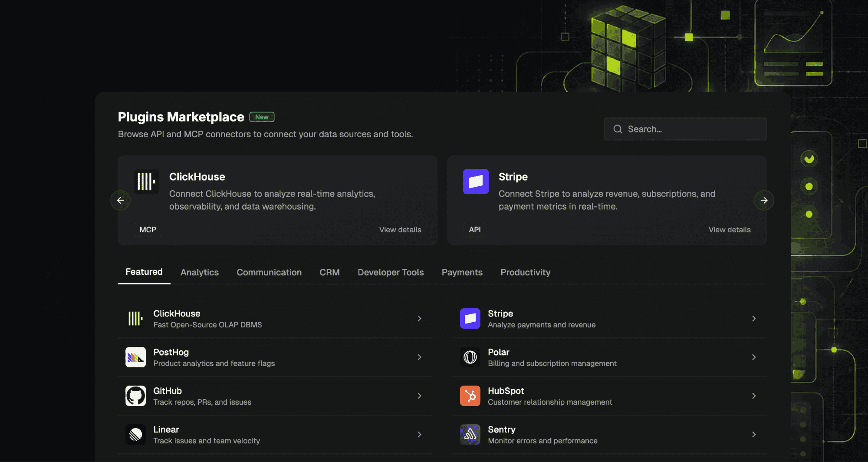Click the New badge beside Plugins Marketplace
The image size is (868, 462).
pos(262,117)
